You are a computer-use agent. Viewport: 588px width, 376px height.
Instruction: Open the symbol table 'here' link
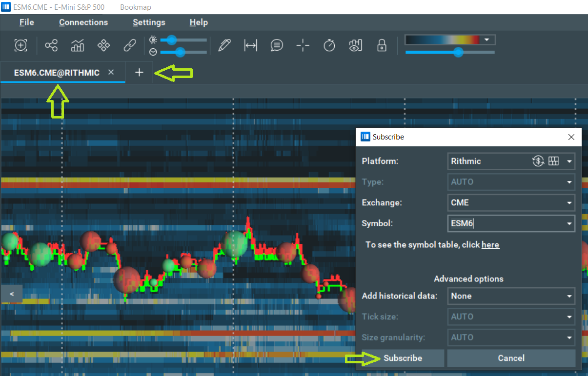click(490, 245)
